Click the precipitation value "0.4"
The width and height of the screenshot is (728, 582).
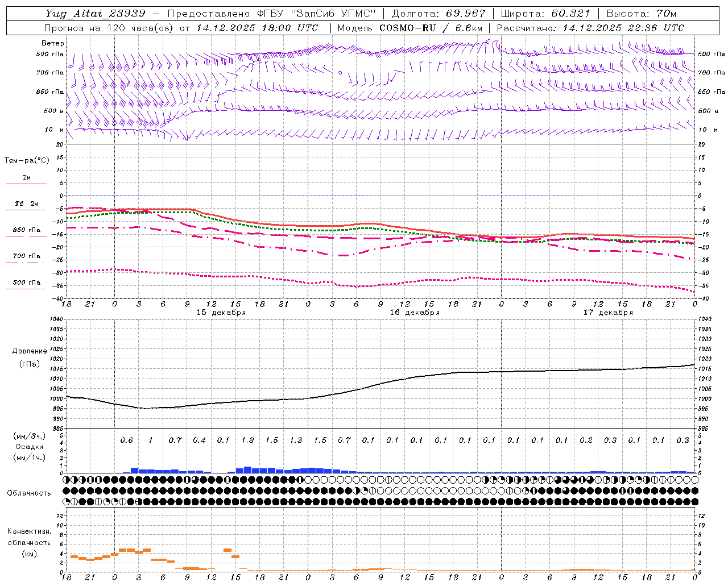tap(199, 440)
